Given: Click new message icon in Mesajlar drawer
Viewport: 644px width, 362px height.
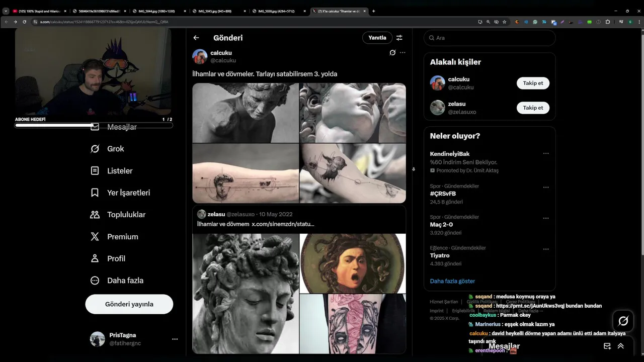Looking at the screenshot, I should point(607,346).
